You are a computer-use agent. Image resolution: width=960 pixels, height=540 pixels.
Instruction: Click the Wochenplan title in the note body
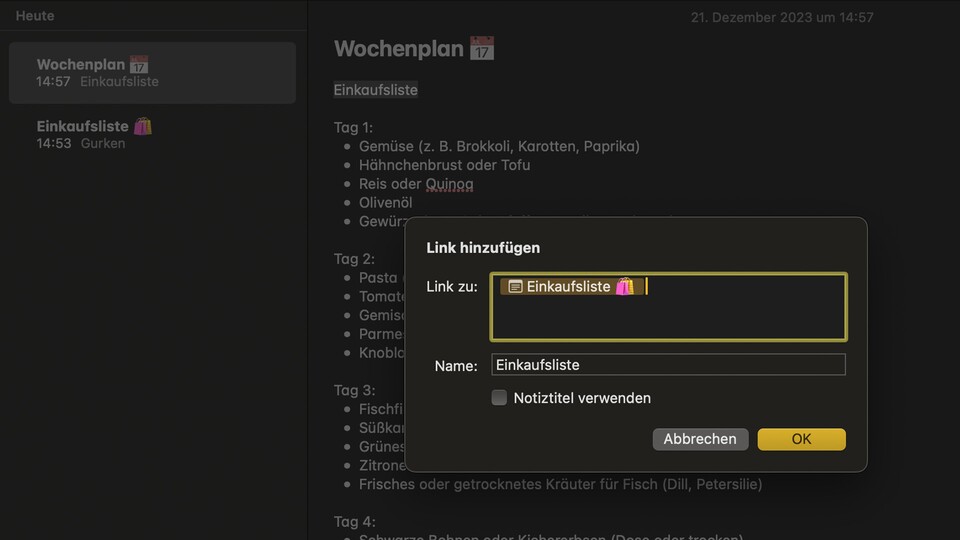coord(399,48)
